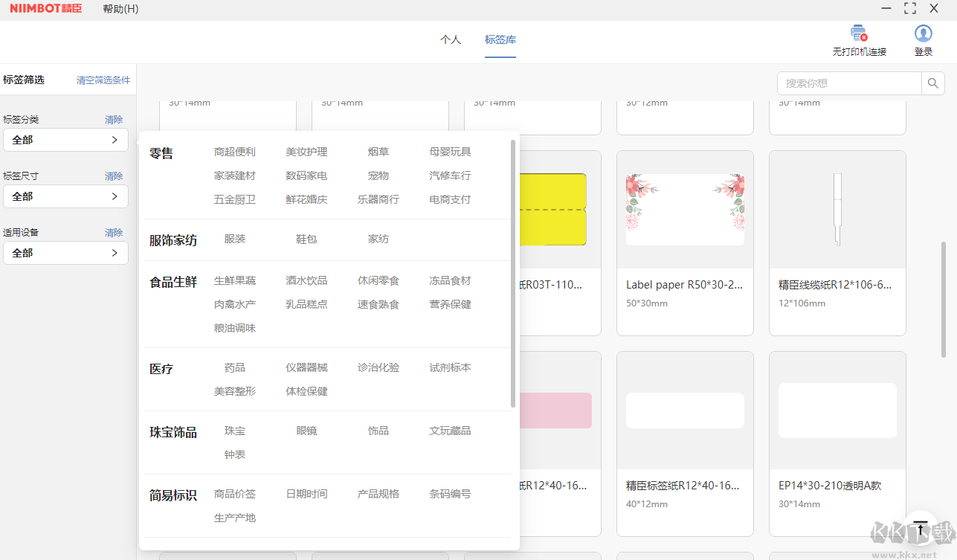
Task: Click the printer connection icon showing 无打印机连接
Action: [x=857, y=33]
